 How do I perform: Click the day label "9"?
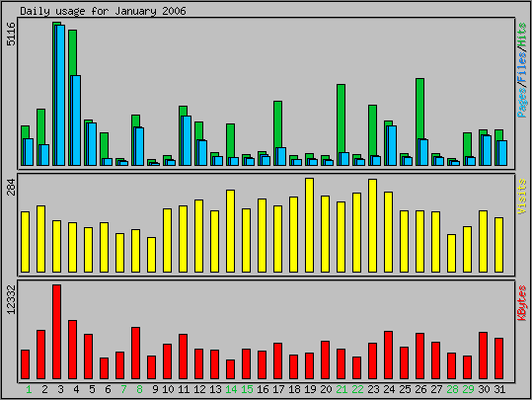[x=155, y=389]
